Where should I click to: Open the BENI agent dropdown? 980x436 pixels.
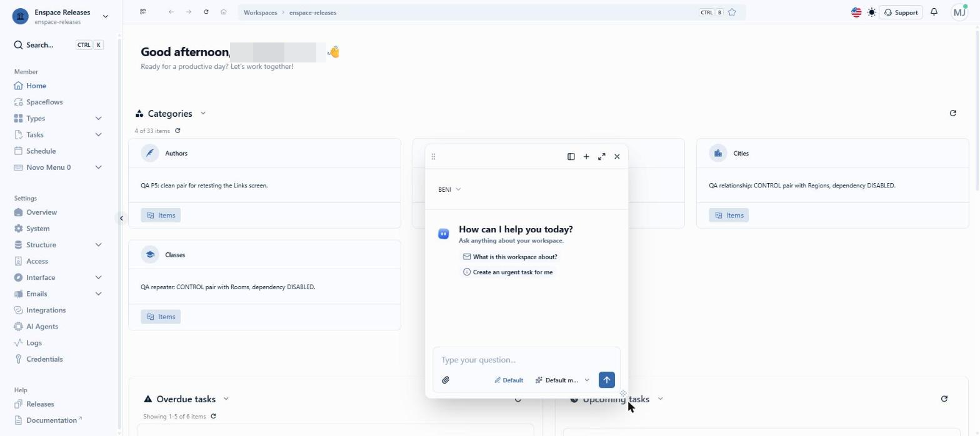[x=449, y=189]
